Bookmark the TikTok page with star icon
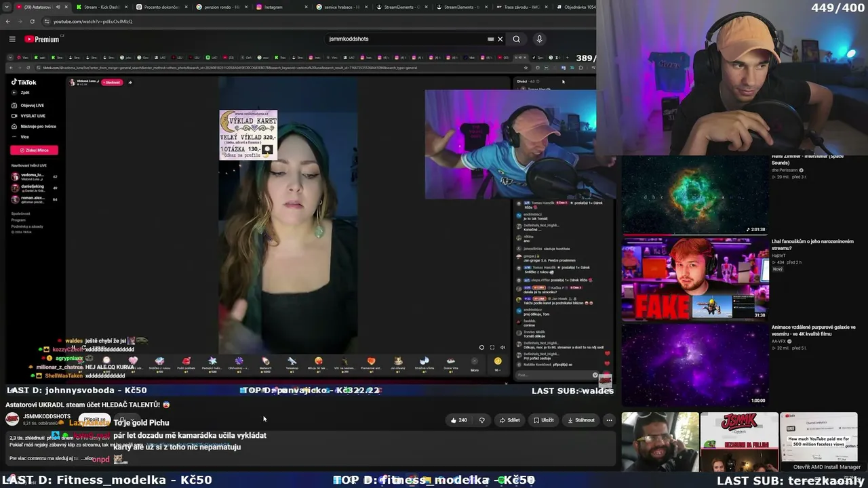 (x=526, y=68)
